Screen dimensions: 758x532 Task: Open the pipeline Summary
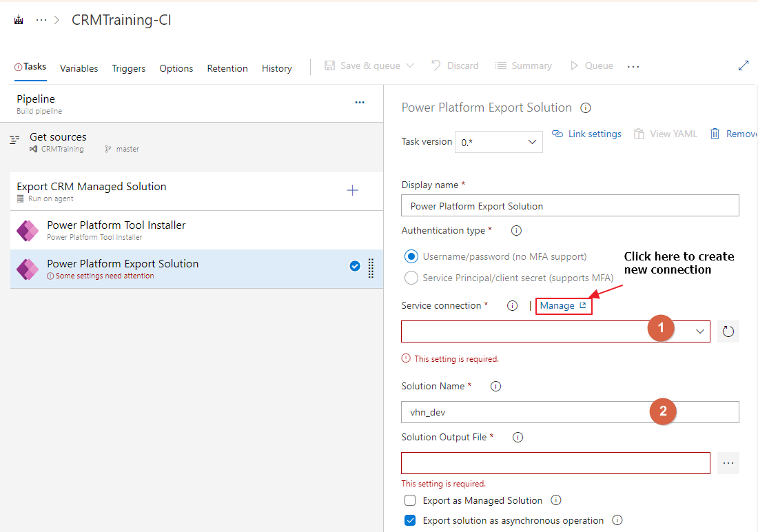point(524,65)
